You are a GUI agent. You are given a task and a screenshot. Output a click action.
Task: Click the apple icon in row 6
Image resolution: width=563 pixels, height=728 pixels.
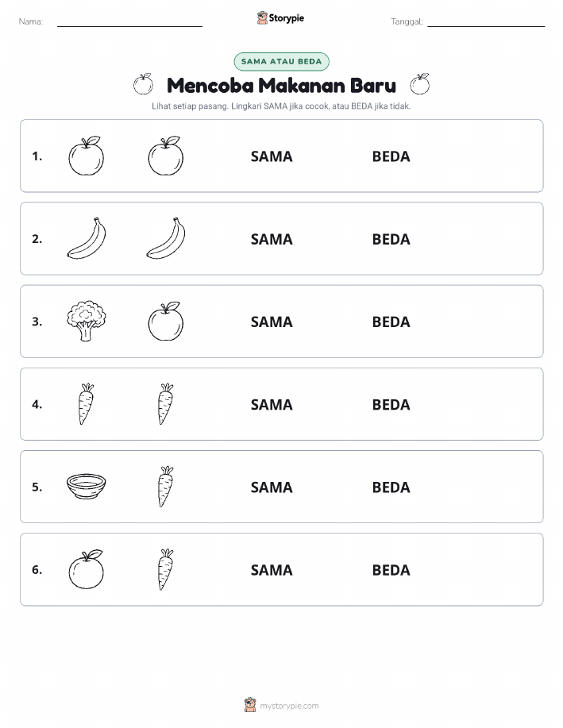click(87, 569)
